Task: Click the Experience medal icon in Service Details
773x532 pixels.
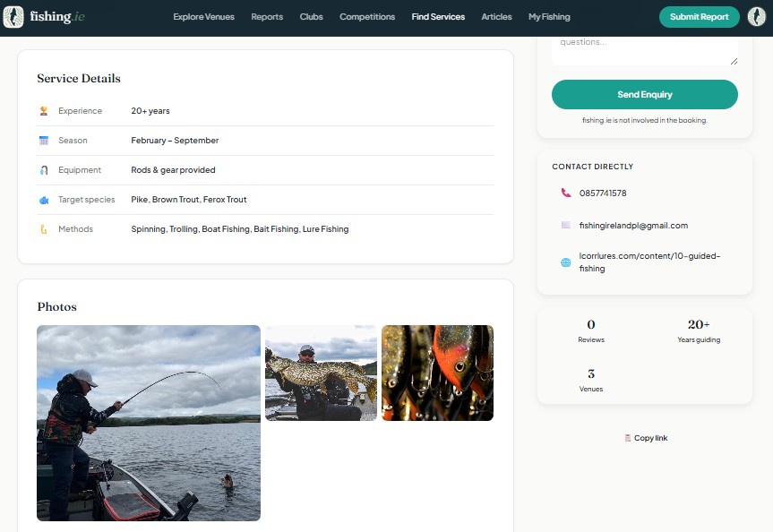Action: click(44, 110)
